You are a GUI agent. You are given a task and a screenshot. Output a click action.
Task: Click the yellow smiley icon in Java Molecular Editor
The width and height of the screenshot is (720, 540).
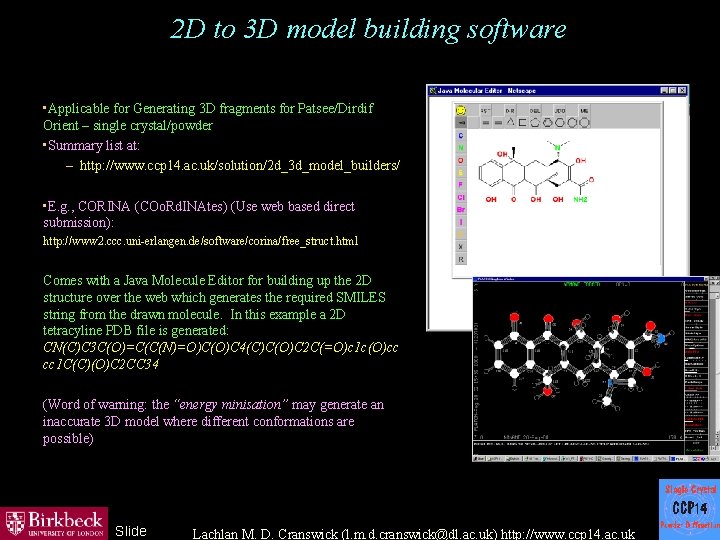pos(461,110)
